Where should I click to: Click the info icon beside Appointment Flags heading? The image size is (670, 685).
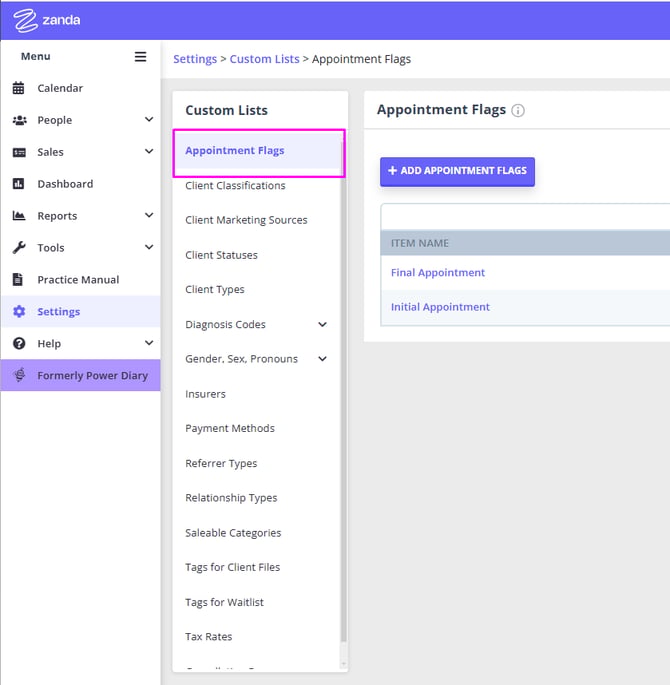click(x=518, y=111)
